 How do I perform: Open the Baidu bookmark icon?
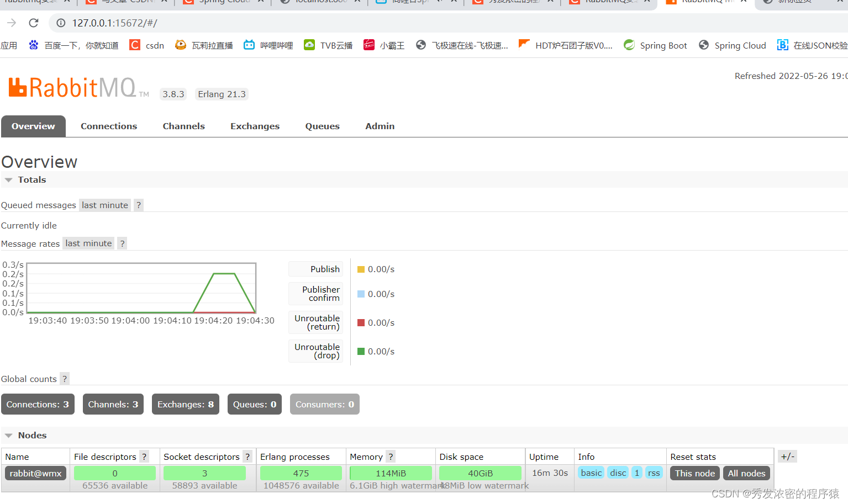[x=34, y=45]
